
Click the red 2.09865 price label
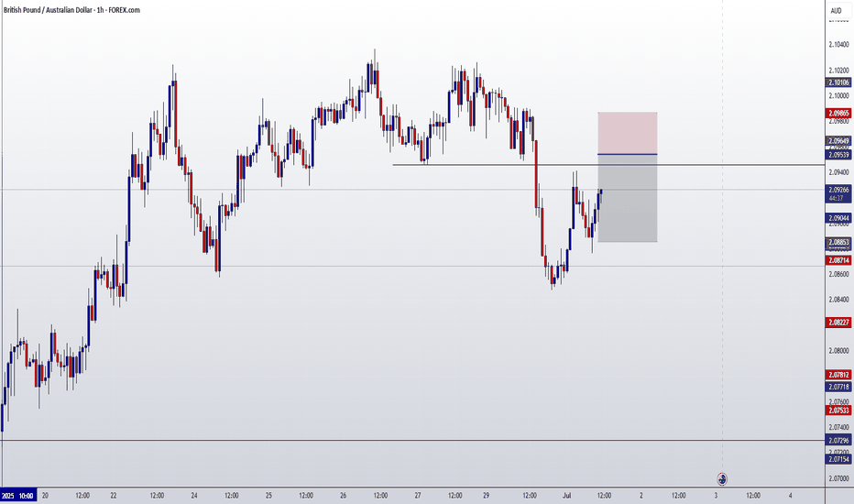[x=838, y=113]
